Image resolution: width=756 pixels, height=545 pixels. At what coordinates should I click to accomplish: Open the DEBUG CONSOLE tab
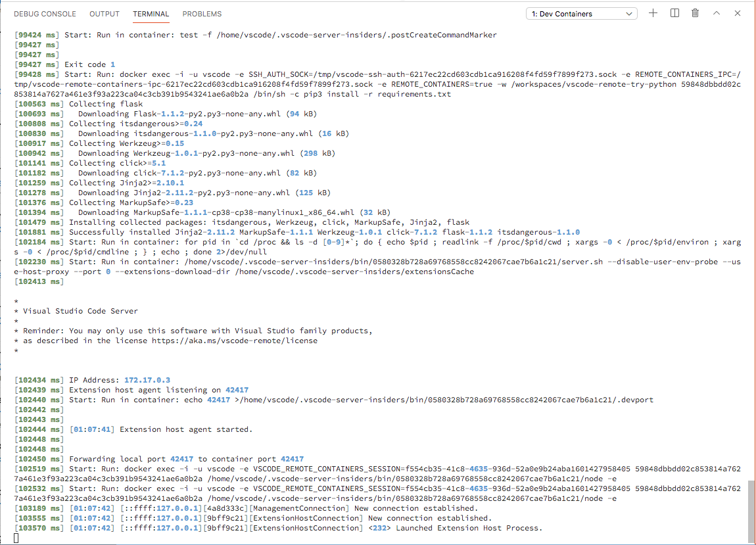[x=45, y=13]
